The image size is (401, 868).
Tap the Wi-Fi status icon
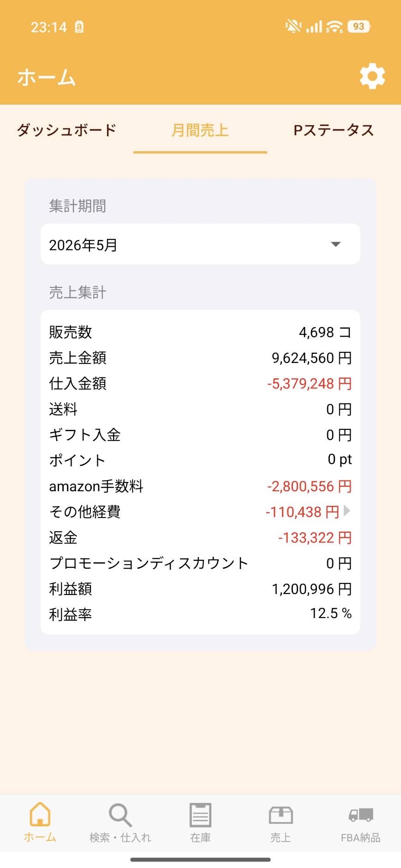pos(335,27)
